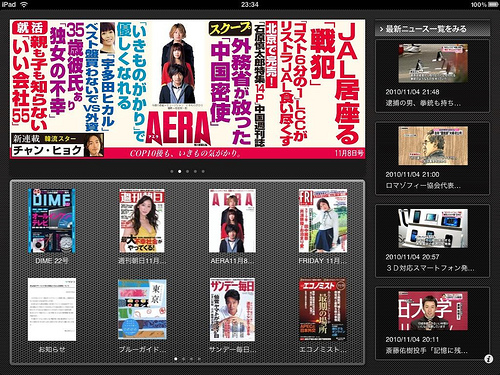This screenshot has width=500, height=375.
Task: Open the DIME 22号 magazine cover
Action: point(52,221)
